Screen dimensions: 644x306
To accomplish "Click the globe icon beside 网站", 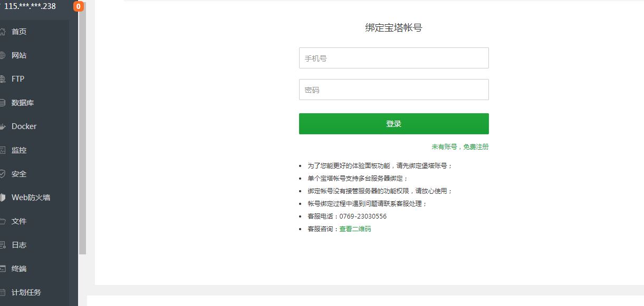I will pos(2,55).
